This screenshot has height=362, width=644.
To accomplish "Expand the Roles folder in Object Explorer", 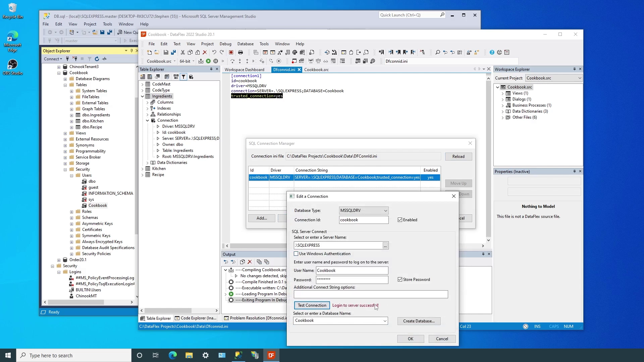I will (x=71, y=212).
